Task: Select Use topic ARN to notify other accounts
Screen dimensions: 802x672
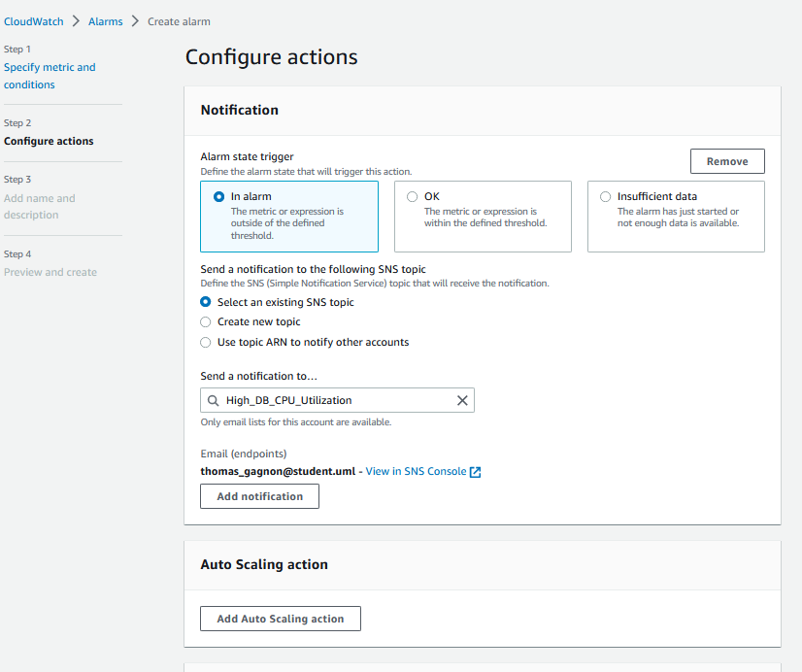Action: click(x=206, y=342)
